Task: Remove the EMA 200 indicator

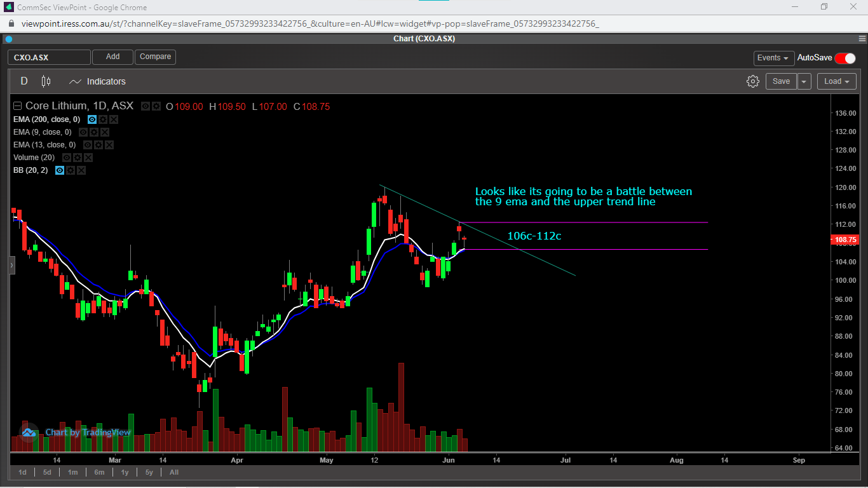Action: [x=114, y=119]
